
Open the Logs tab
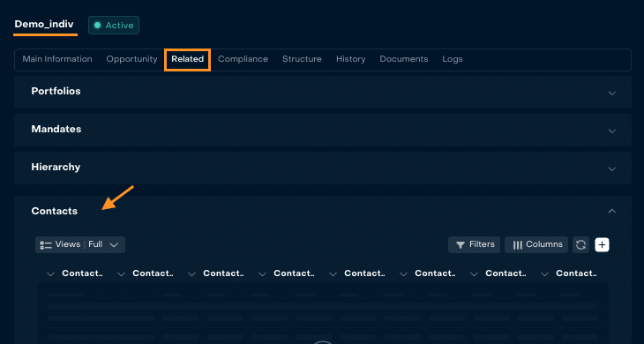click(453, 59)
